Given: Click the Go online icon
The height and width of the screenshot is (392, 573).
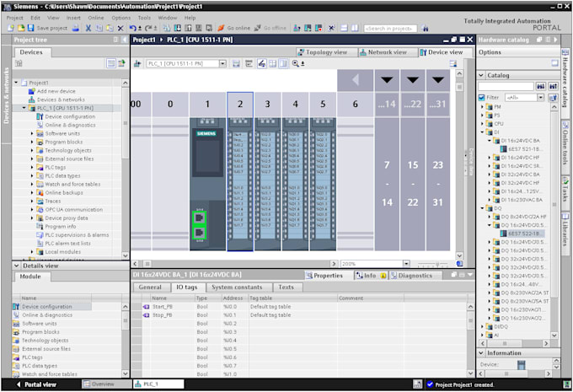Looking at the screenshot, I should click(x=221, y=28).
